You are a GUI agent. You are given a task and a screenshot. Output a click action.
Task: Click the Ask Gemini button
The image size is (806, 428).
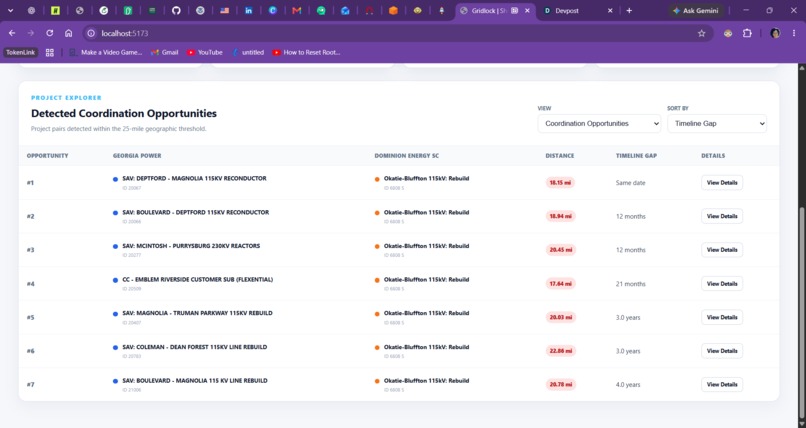point(695,10)
